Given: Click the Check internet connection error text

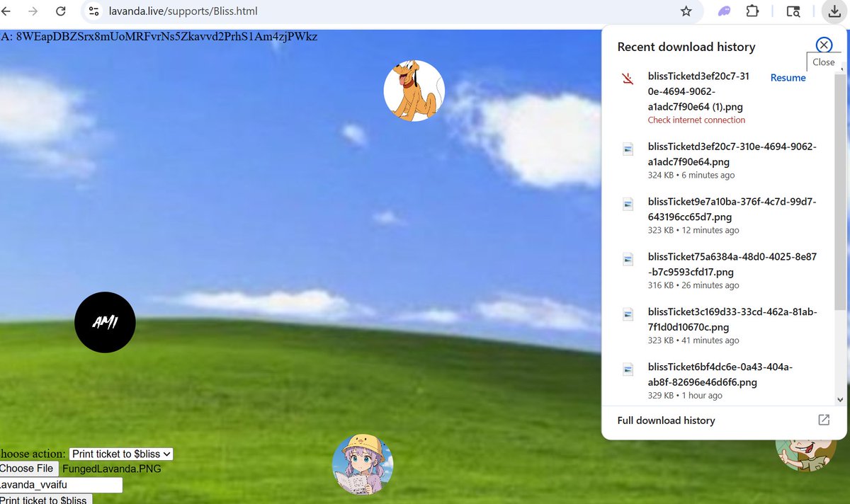Looking at the screenshot, I should point(696,120).
